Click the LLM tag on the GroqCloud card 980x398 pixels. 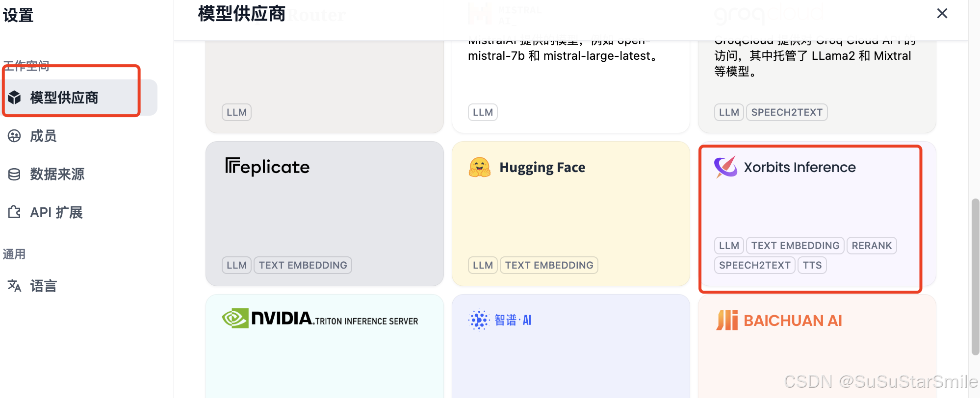[729, 112]
